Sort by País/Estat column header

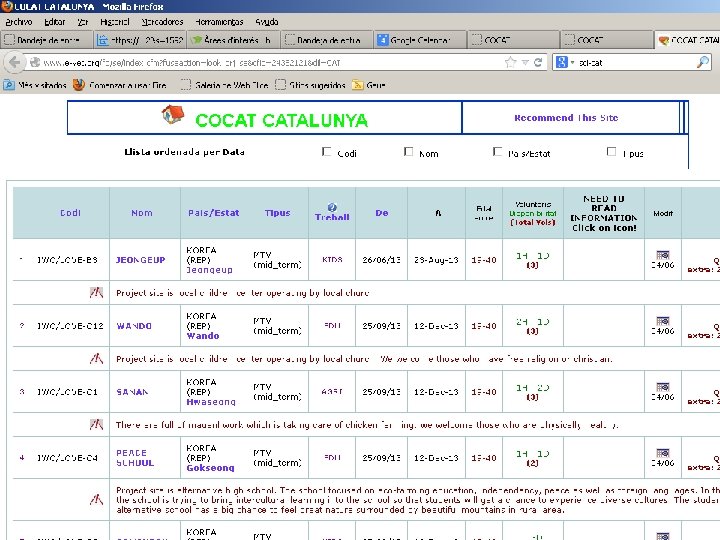(x=214, y=213)
